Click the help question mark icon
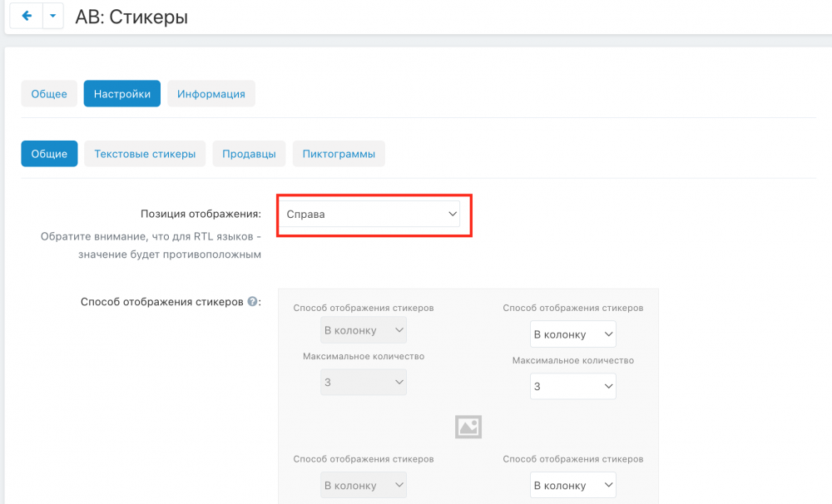 251,302
